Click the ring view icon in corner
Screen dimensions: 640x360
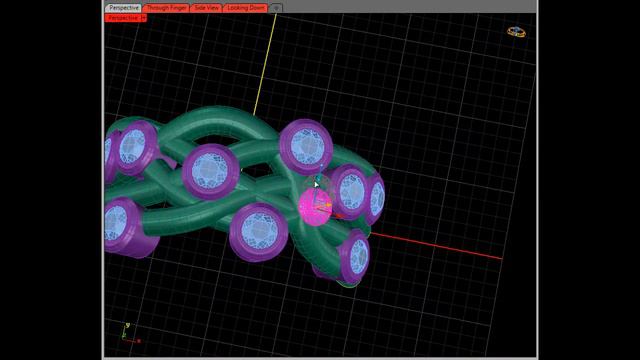tap(516, 31)
